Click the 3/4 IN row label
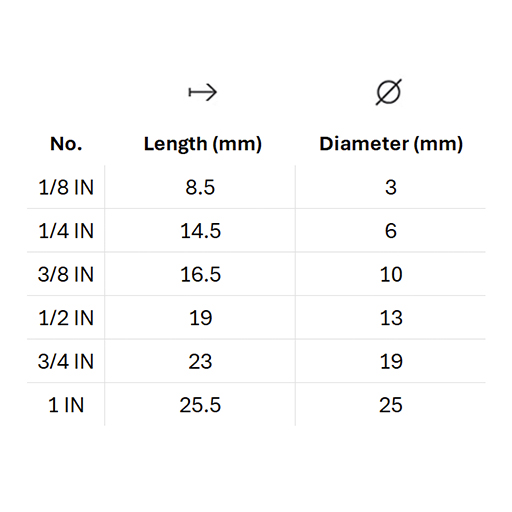Screen dimensions: 512x512 click(66, 362)
